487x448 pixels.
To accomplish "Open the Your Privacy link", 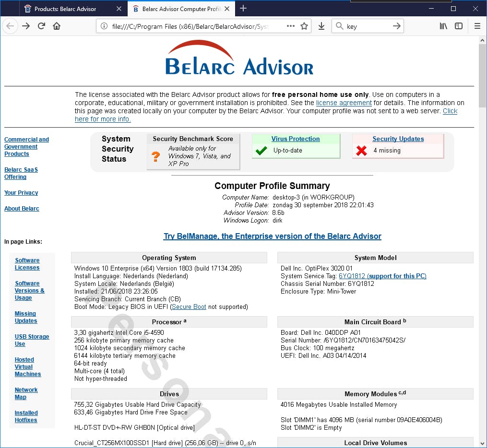I will coord(21,192).
